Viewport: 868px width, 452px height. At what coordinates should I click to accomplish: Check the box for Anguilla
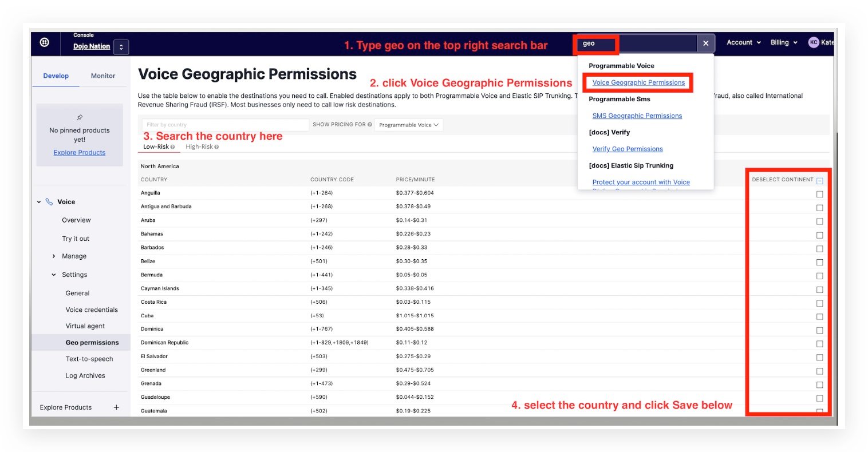(x=819, y=194)
